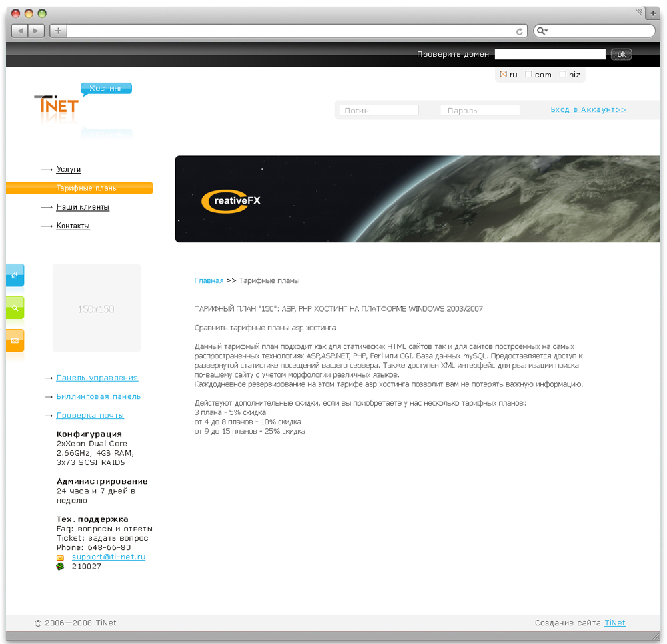
Task: Click the TiNet logo
Action: coord(57,105)
